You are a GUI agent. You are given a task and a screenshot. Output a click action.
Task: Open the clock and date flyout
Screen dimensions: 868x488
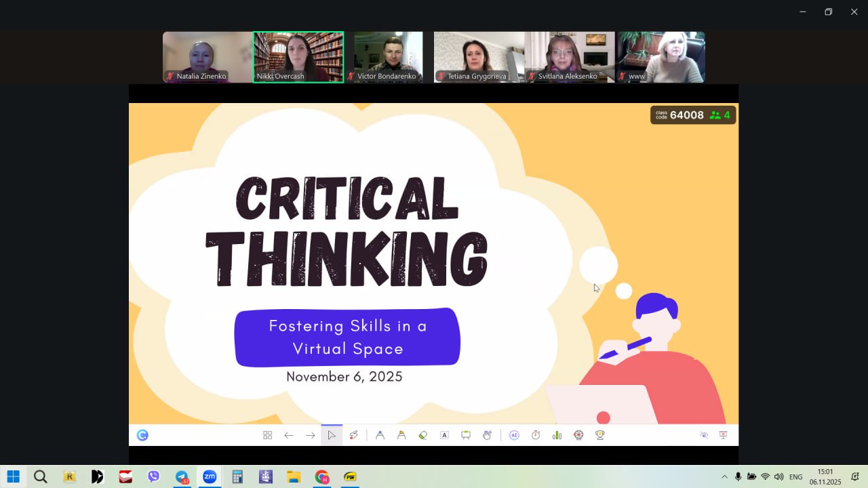coord(825,476)
